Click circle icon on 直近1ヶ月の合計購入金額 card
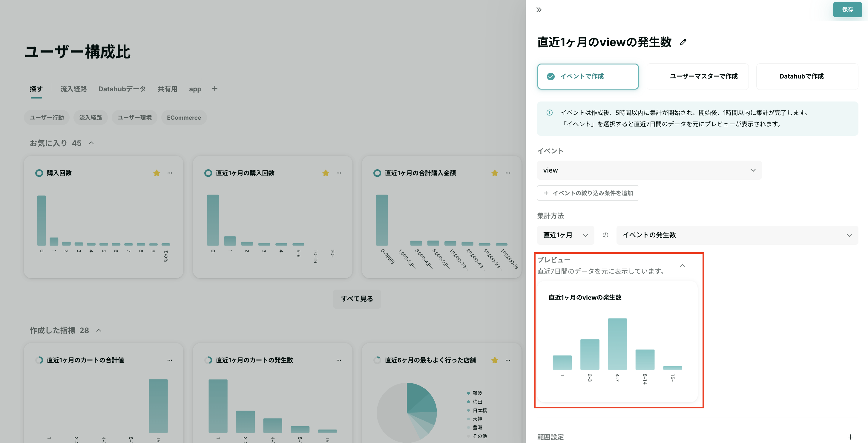The width and height of the screenshot is (868, 443). click(x=377, y=173)
